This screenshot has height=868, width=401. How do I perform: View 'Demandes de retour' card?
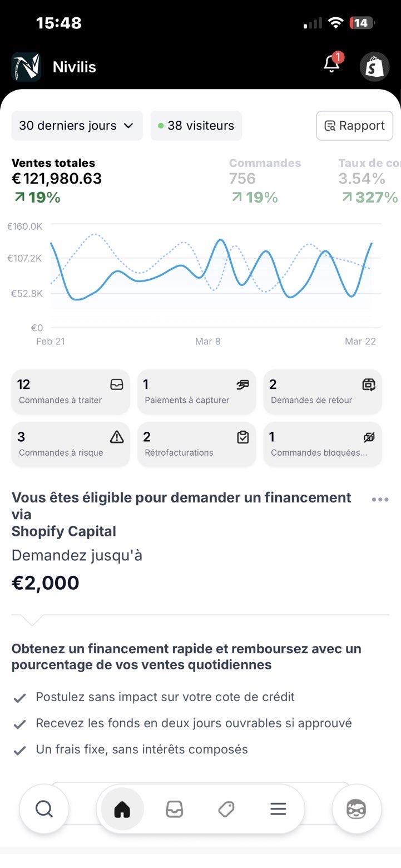323,392
